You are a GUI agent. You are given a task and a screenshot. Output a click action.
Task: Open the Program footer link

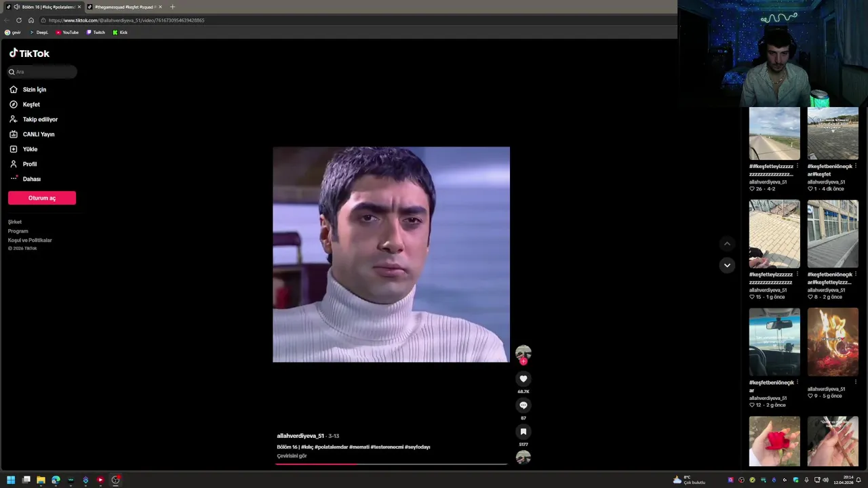(18, 231)
